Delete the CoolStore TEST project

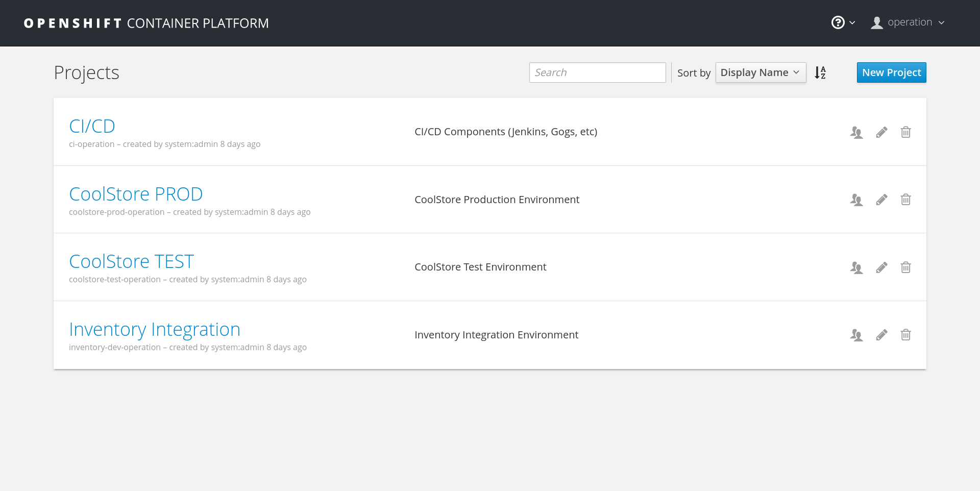point(905,267)
